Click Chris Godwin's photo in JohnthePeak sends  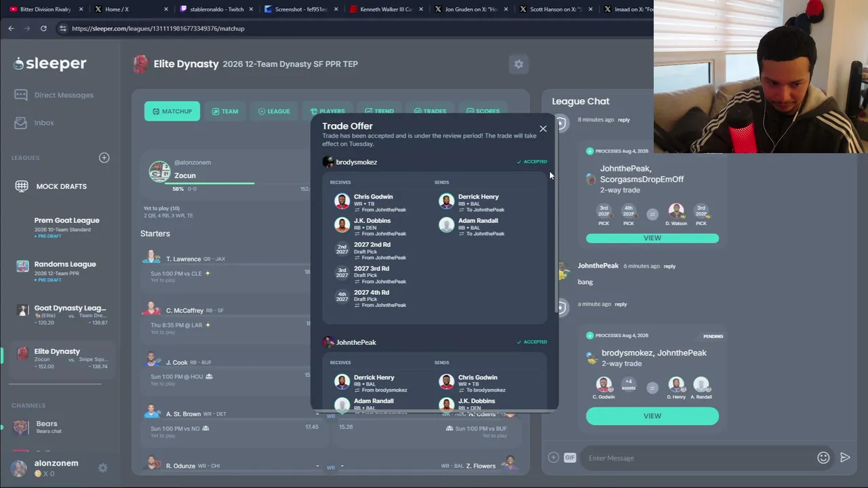point(446,382)
